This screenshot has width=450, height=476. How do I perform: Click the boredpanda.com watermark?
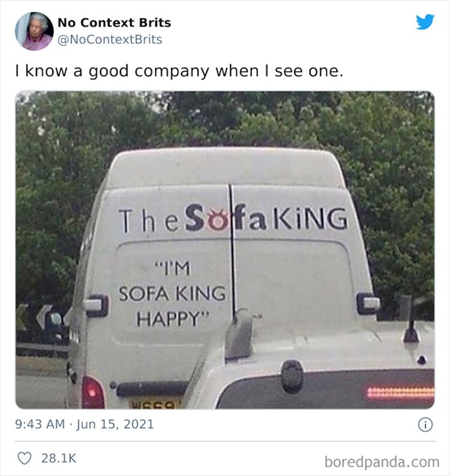click(x=381, y=462)
